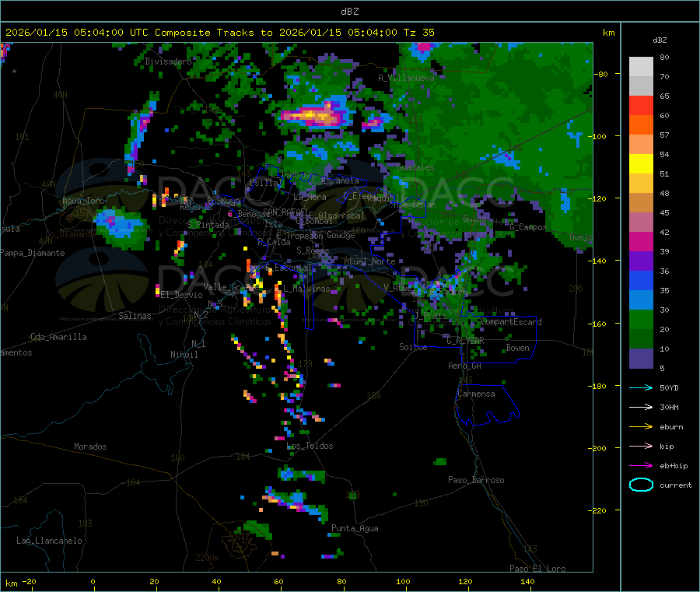Screen dimensions: 700x592
Task: Click the 'Nihuil' map label
Action: [184, 355]
